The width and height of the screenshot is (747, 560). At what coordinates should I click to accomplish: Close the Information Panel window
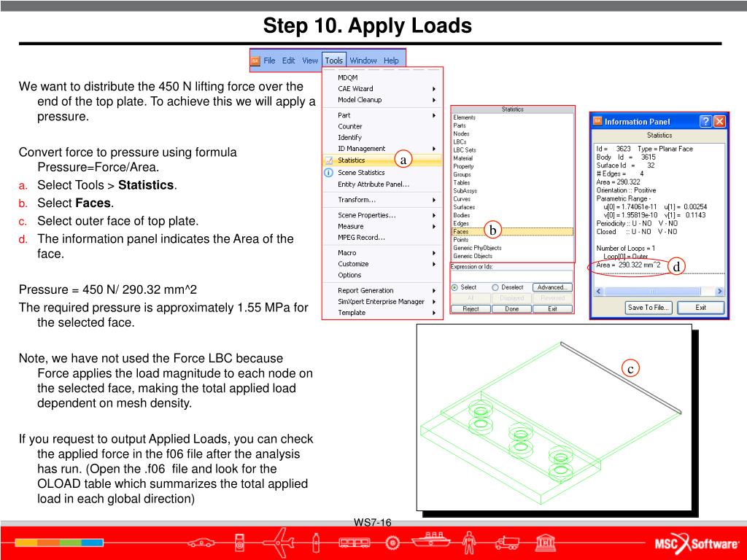tap(719, 122)
